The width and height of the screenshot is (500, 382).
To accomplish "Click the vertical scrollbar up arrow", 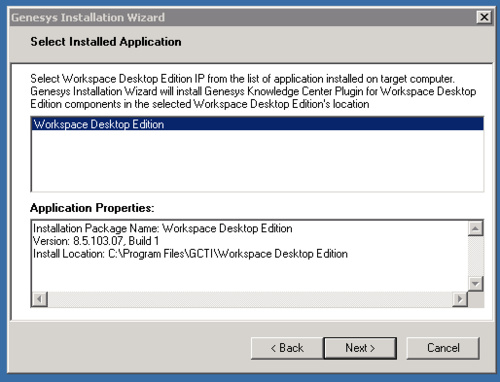I will 476,228.
